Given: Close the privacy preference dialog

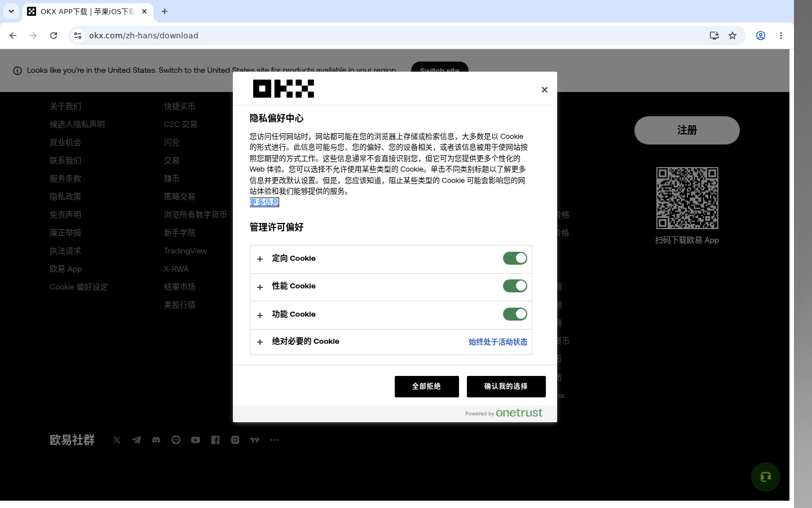Looking at the screenshot, I should coord(544,90).
